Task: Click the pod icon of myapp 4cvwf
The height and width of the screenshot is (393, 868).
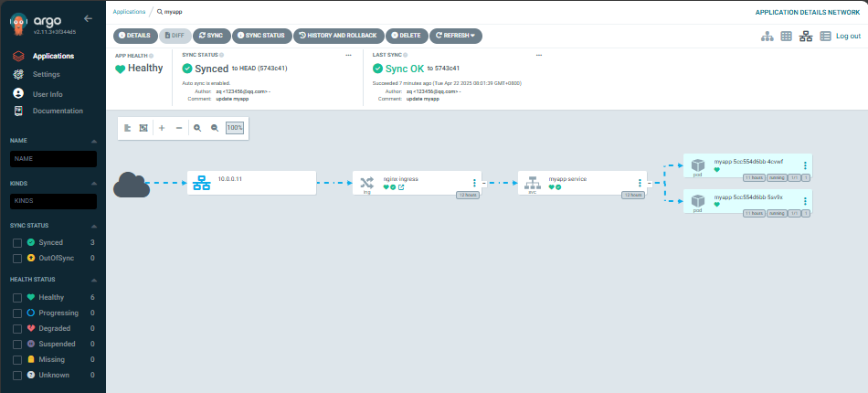Action: pos(698,165)
